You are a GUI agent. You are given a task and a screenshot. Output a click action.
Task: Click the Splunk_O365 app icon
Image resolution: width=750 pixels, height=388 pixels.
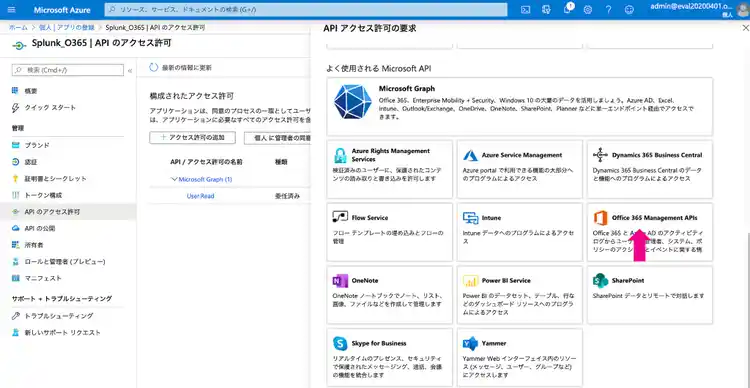click(18, 45)
